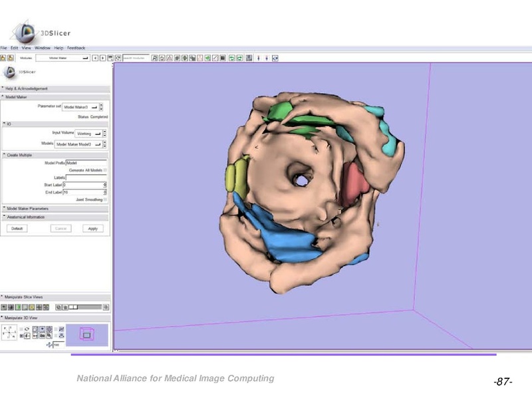Click the undo green arrow toolbar icon

click(x=231, y=58)
